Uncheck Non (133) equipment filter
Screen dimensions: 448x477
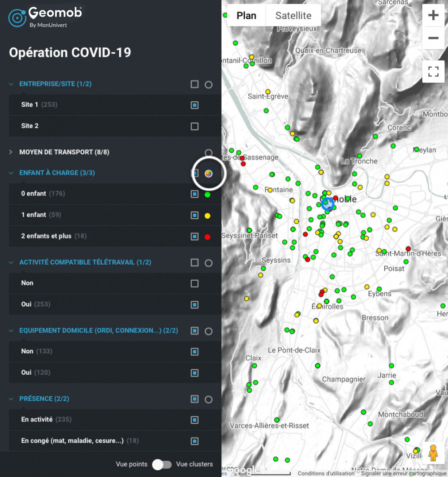194,351
